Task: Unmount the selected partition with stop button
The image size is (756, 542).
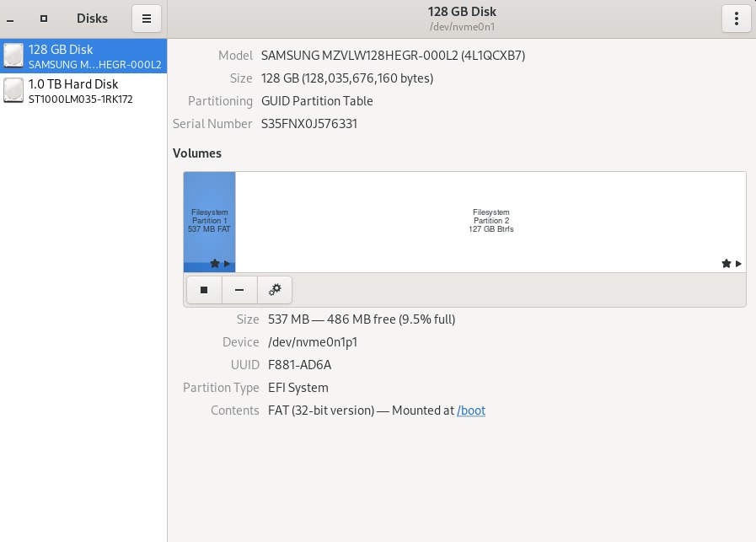Action: pos(204,290)
